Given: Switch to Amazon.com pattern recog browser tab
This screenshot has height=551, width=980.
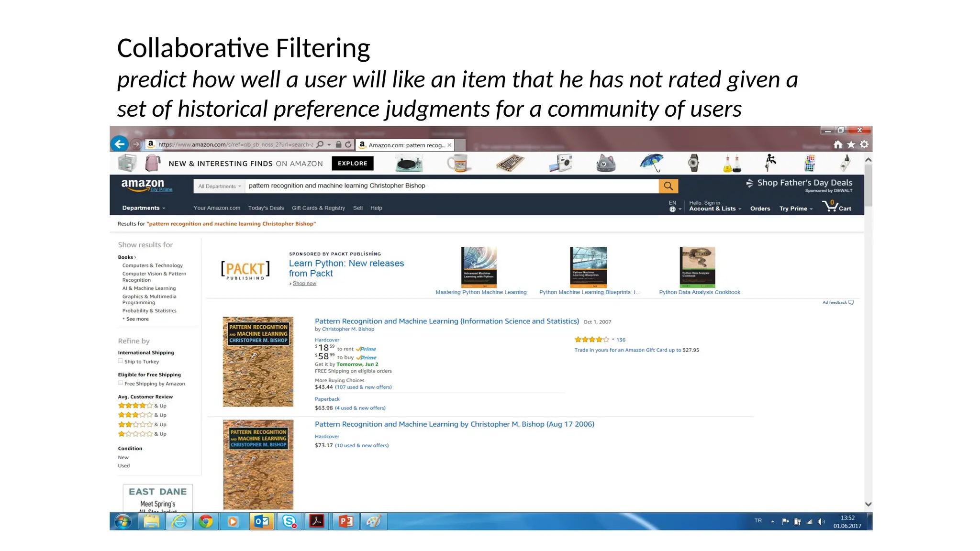Looking at the screenshot, I should (405, 145).
